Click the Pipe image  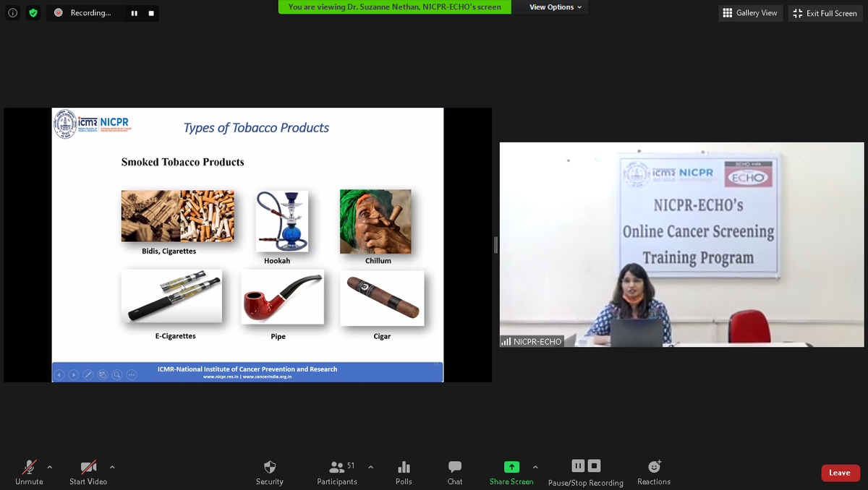tap(283, 297)
